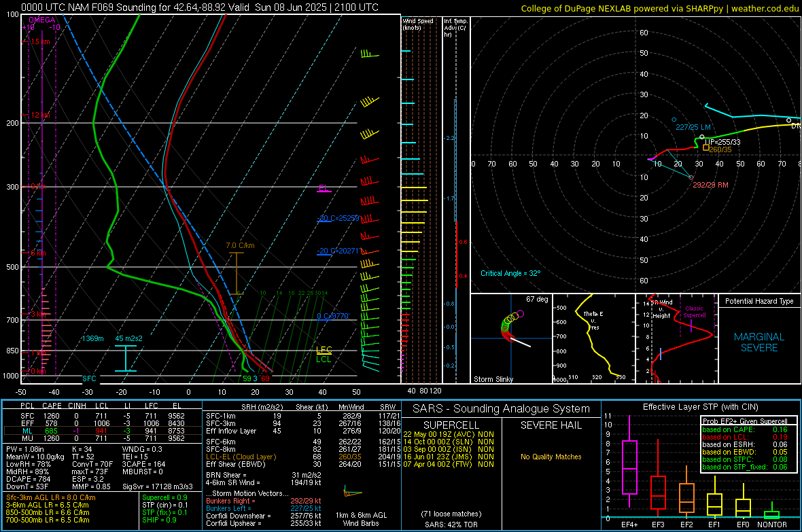This screenshot has width=802, height=532.
Task: Click the 'Supercell = 0.9' composite value
Action: pyautogui.click(x=164, y=498)
